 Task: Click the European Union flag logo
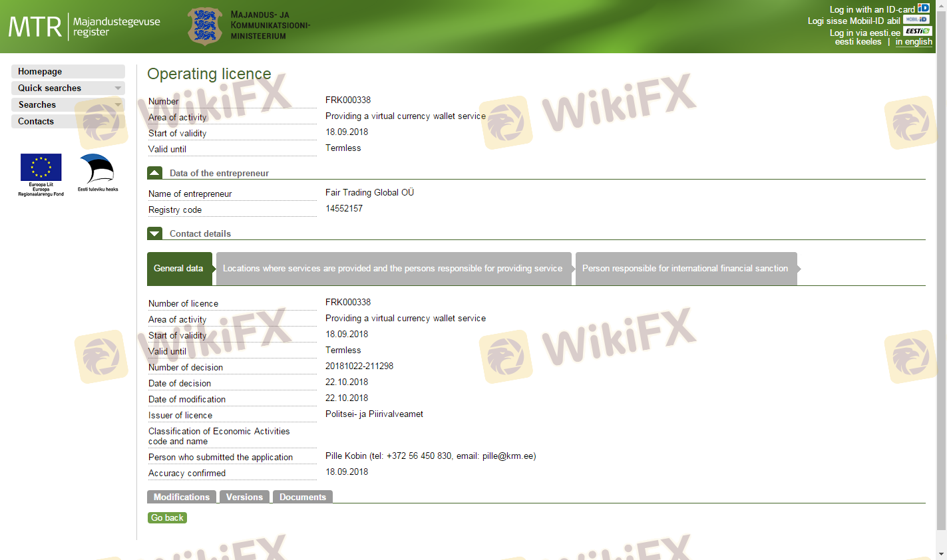coord(41,168)
